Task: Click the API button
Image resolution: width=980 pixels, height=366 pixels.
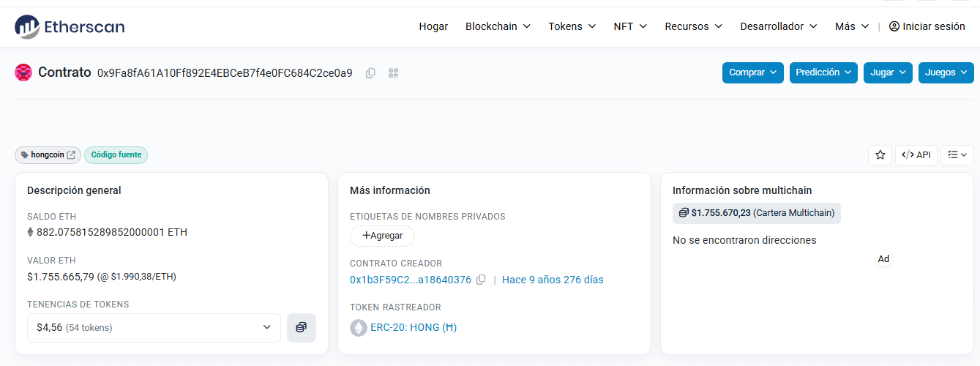Action: (916, 155)
